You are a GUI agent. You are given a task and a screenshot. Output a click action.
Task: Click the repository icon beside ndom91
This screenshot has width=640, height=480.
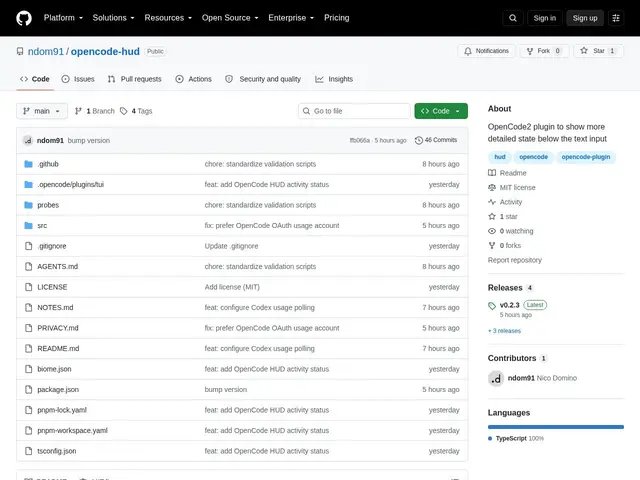[x=20, y=51]
